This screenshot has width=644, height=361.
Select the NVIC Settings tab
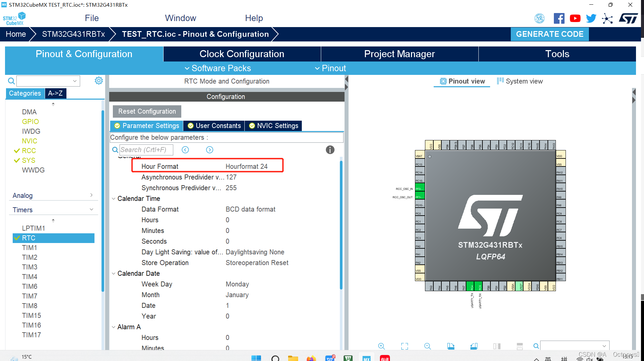click(x=274, y=126)
